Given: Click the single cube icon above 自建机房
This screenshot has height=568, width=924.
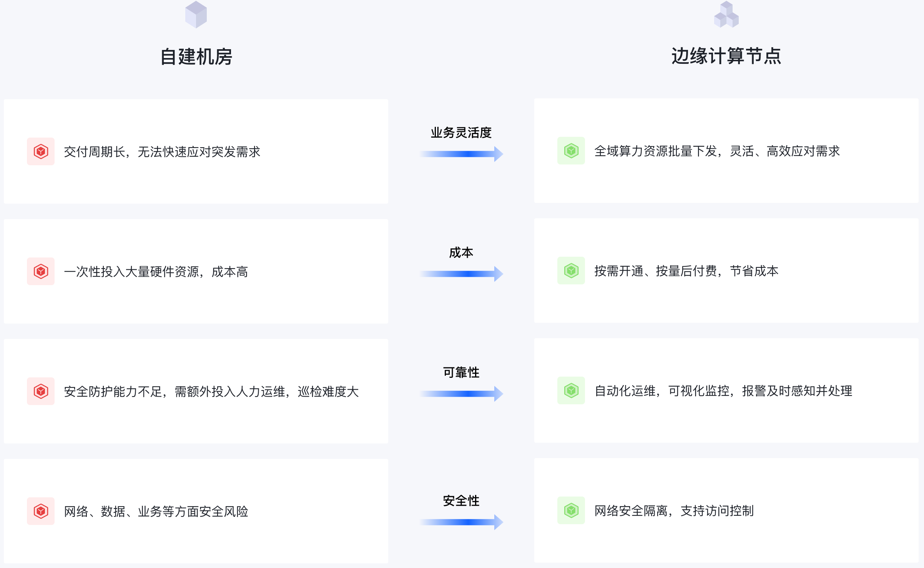Looking at the screenshot, I should [196, 15].
